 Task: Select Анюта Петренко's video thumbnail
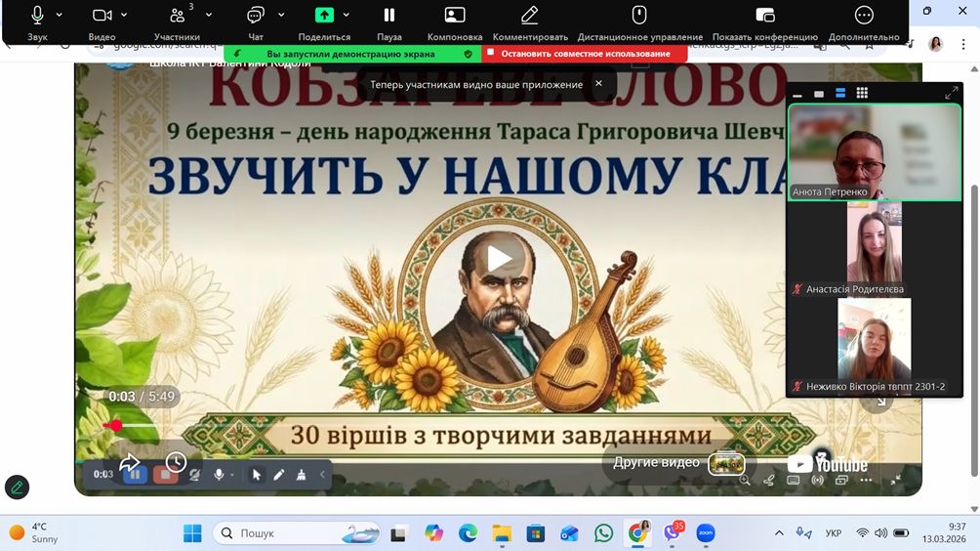875,151
